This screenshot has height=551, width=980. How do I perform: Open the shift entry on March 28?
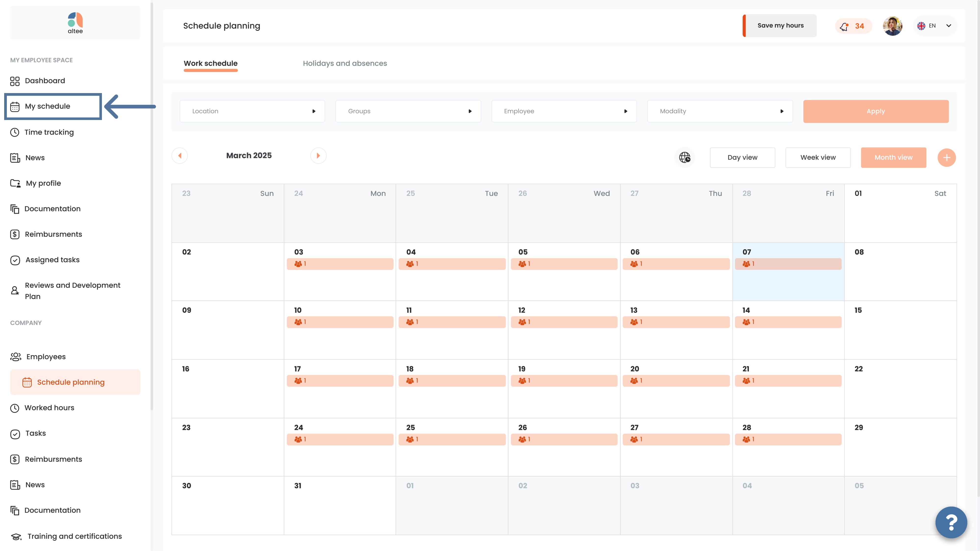pyautogui.click(x=788, y=439)
